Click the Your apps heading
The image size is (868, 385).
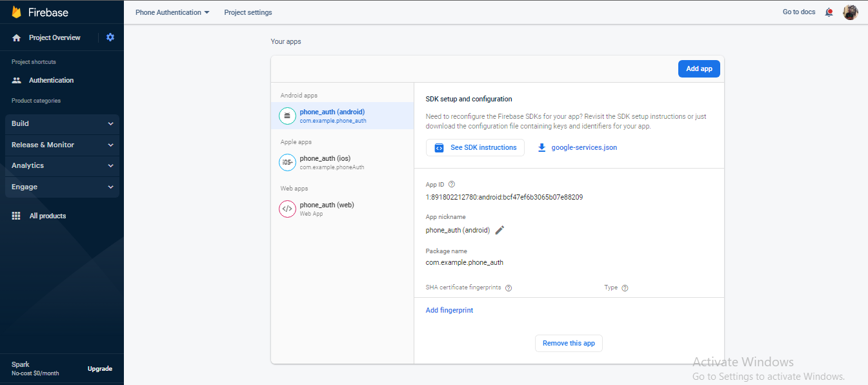(x=286, y=41)
